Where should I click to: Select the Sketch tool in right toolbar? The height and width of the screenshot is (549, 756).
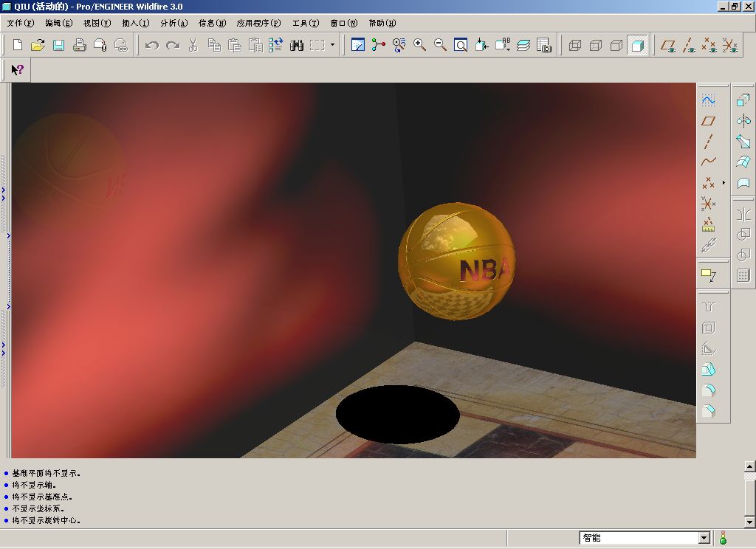[x=708, y=100]
